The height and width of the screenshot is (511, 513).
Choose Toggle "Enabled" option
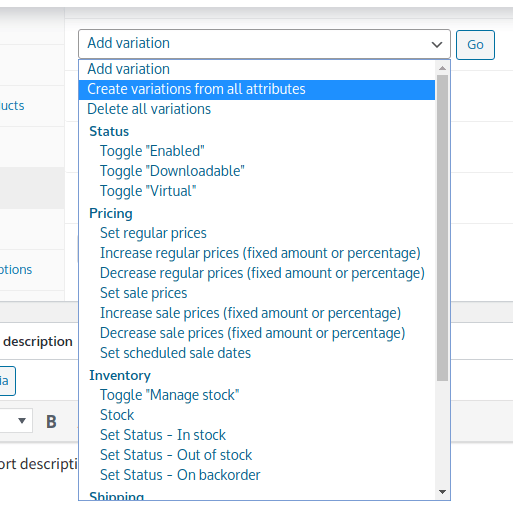coord(257,151)
